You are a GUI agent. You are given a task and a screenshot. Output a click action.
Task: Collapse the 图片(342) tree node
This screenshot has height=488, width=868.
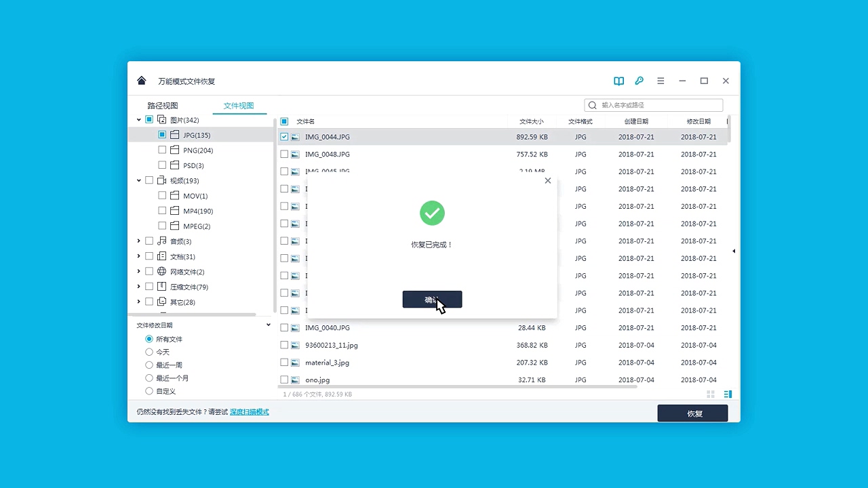pyautogui.click(x=139, y=120)
